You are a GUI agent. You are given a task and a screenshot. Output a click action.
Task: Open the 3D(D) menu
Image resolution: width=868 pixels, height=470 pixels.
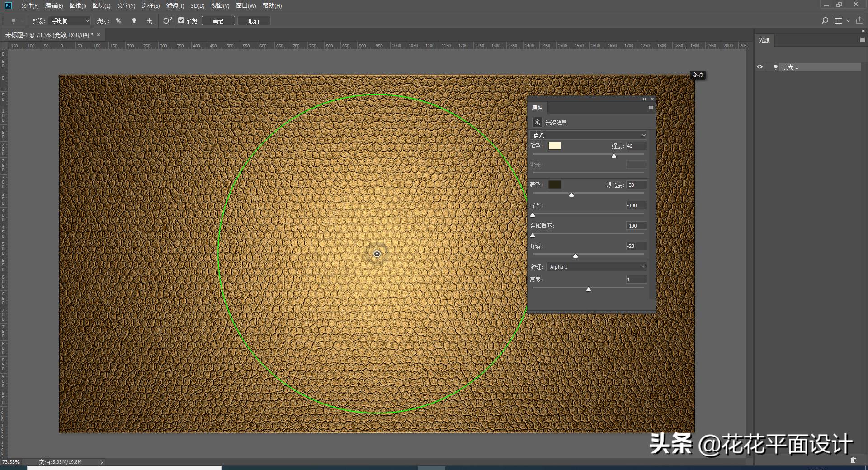(198, 6)
